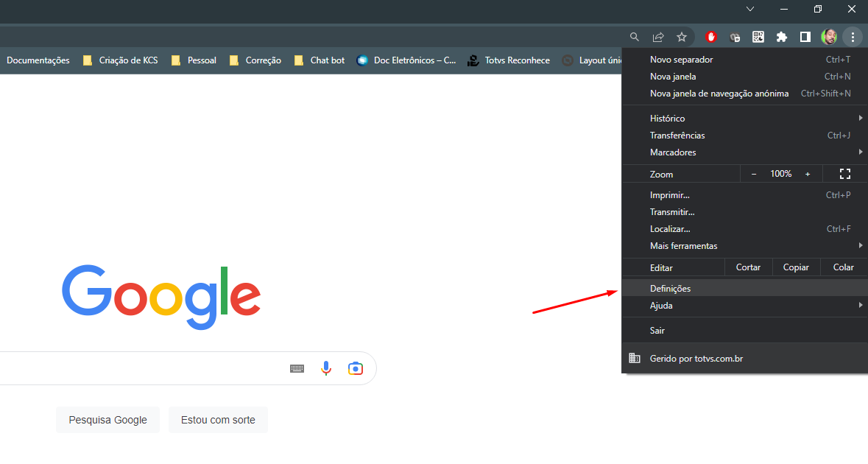Select Sair from the menu

click(x=744, y=331)
